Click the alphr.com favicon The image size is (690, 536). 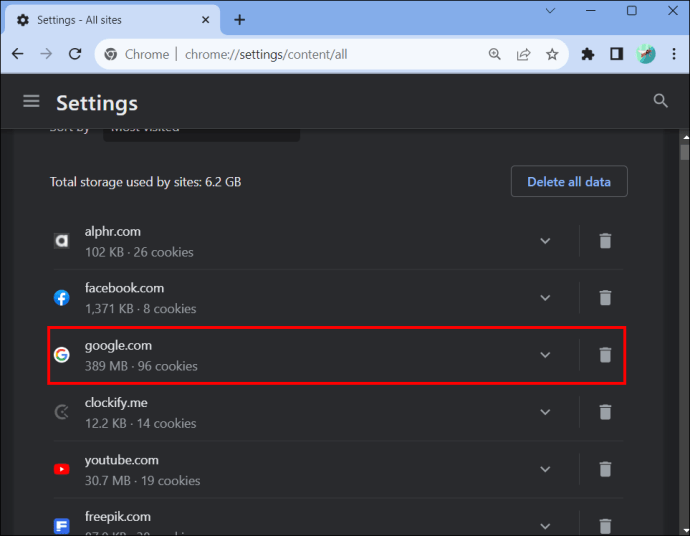pos(62,241)
